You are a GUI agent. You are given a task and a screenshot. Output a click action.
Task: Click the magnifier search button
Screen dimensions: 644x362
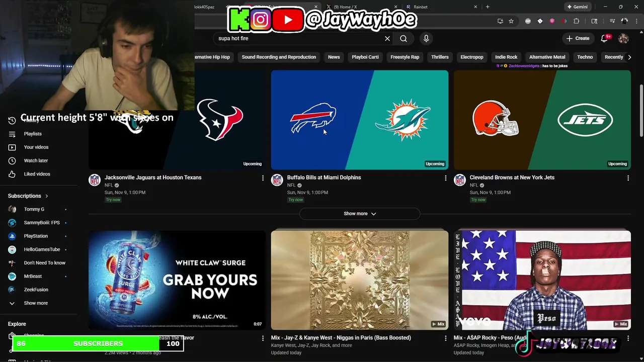tap(404, 38)
